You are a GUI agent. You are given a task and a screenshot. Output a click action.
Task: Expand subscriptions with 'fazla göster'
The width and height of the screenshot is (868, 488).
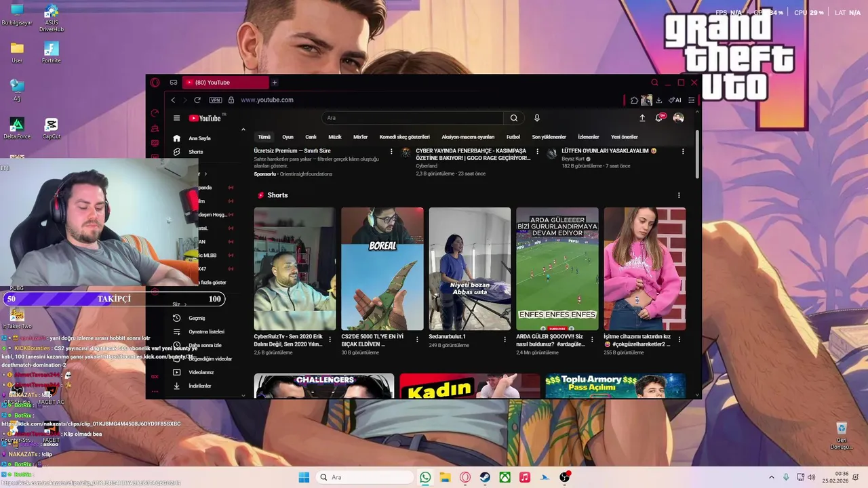(212, 282)
